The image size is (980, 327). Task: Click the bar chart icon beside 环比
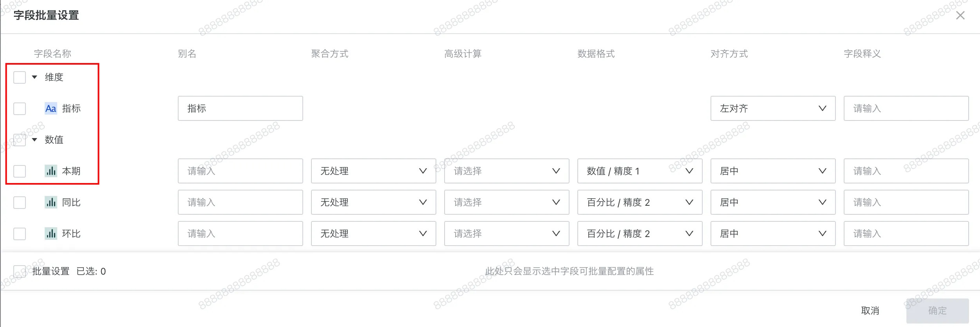pos(51,234)
